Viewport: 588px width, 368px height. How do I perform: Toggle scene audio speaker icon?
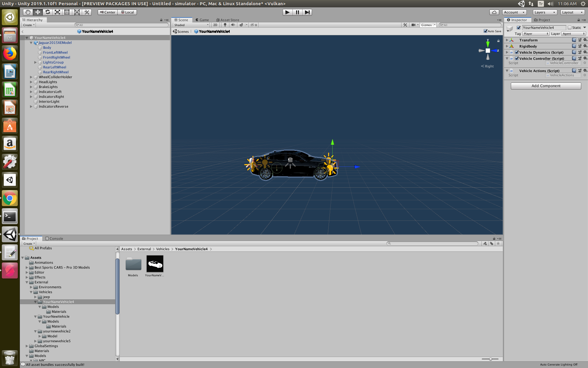[x=233, y=25]
